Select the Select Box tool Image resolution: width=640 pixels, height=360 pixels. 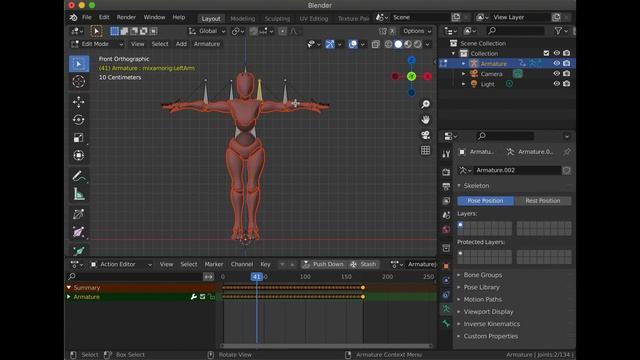coord(79,64)
